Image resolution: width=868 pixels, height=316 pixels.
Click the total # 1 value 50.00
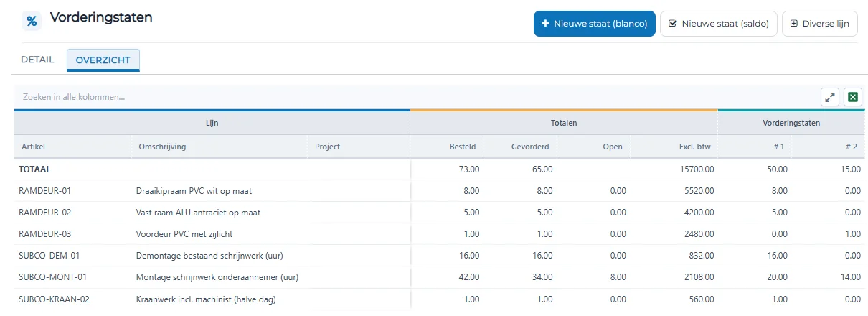(775, 169)
